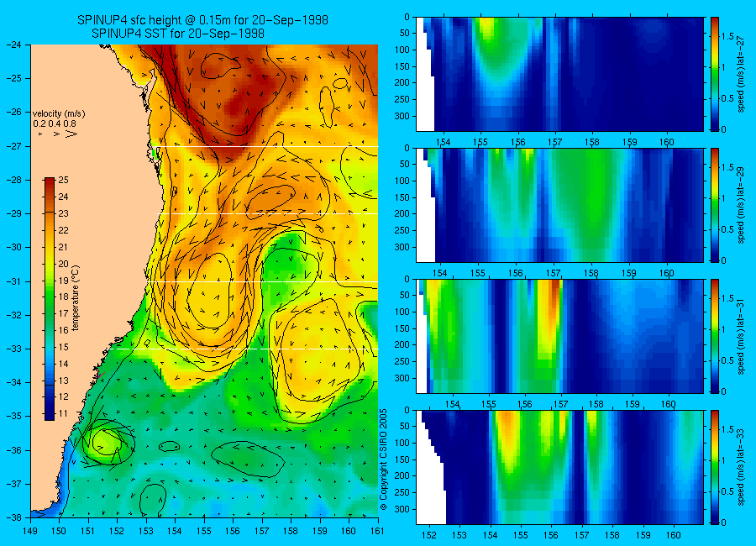Click the "velocity (m/s)" legend label
756x546 pixels.
tap(59, 114)
